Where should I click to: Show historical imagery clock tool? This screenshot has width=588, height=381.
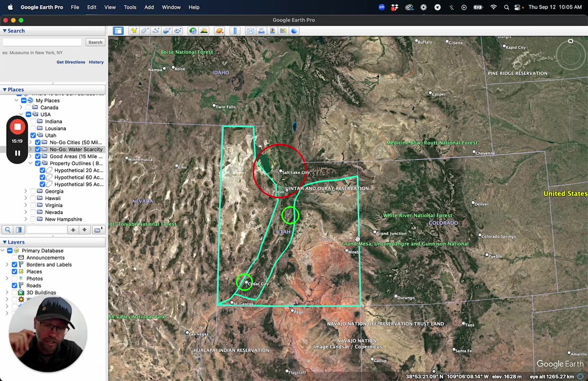click(x=193, y=31)
